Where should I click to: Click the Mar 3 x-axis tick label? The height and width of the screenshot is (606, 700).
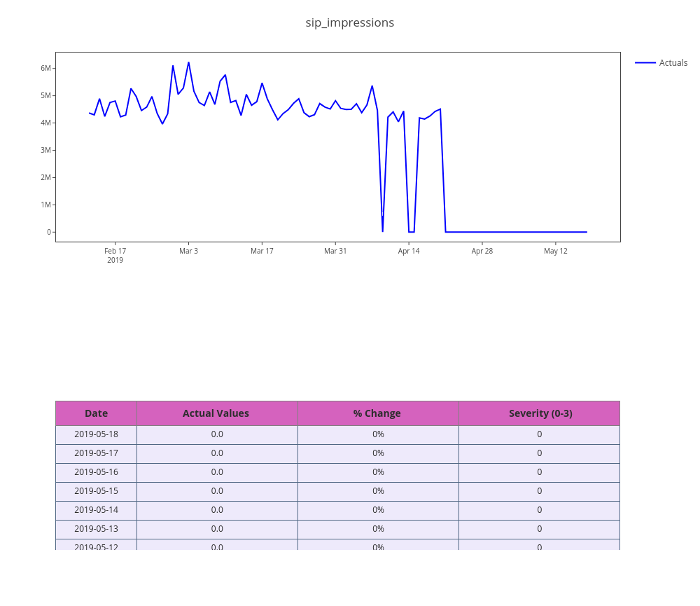[x=188, y=252]
